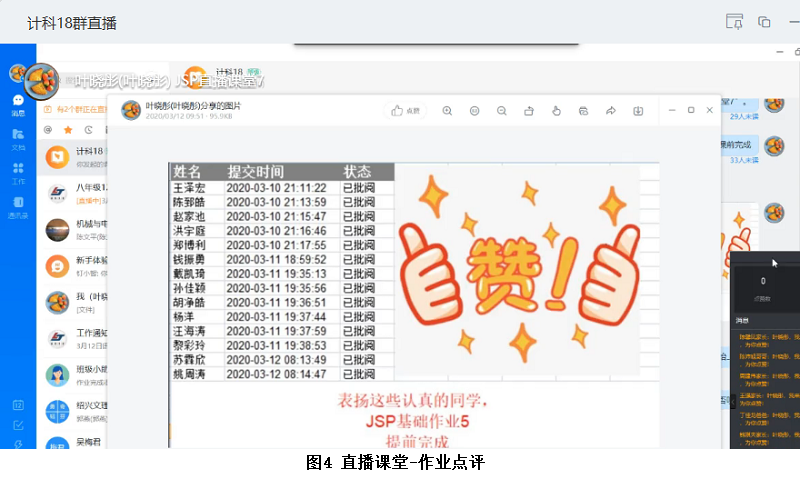Click the 33人未读 unread link

tap(745, 159)
